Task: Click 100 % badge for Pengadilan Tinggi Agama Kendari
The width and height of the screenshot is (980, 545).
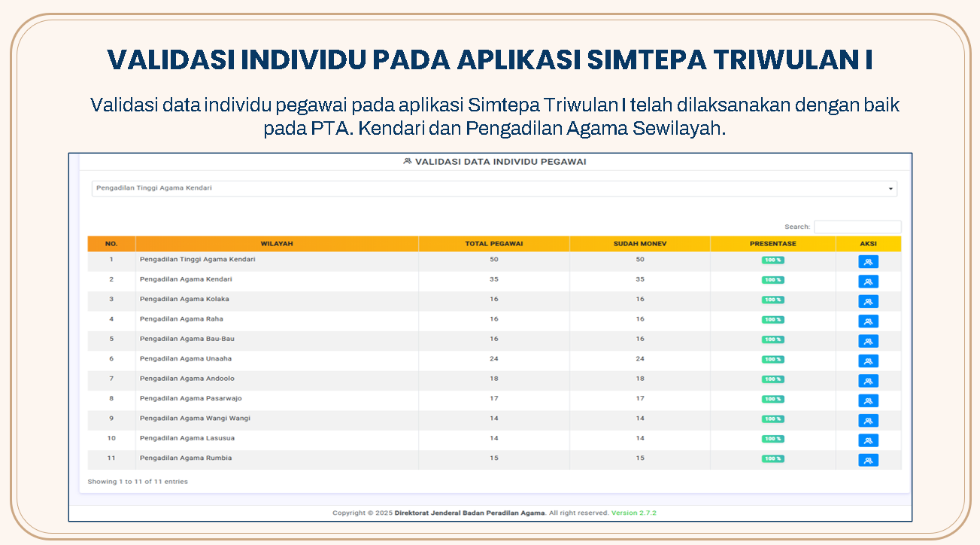Action: pos(772,260)
